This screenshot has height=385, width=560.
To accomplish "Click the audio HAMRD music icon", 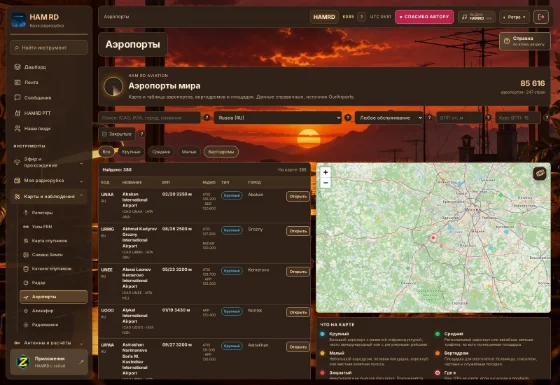I will [x=465, y=17].
